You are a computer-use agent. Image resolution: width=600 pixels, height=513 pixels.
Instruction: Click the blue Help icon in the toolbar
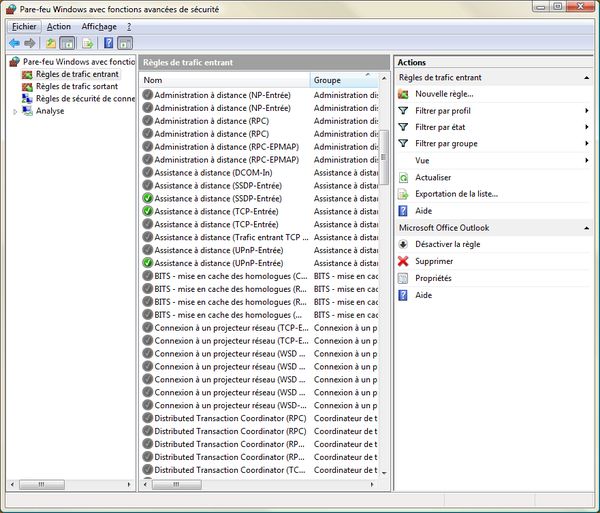pyautogui.click(x=107, y=43)
